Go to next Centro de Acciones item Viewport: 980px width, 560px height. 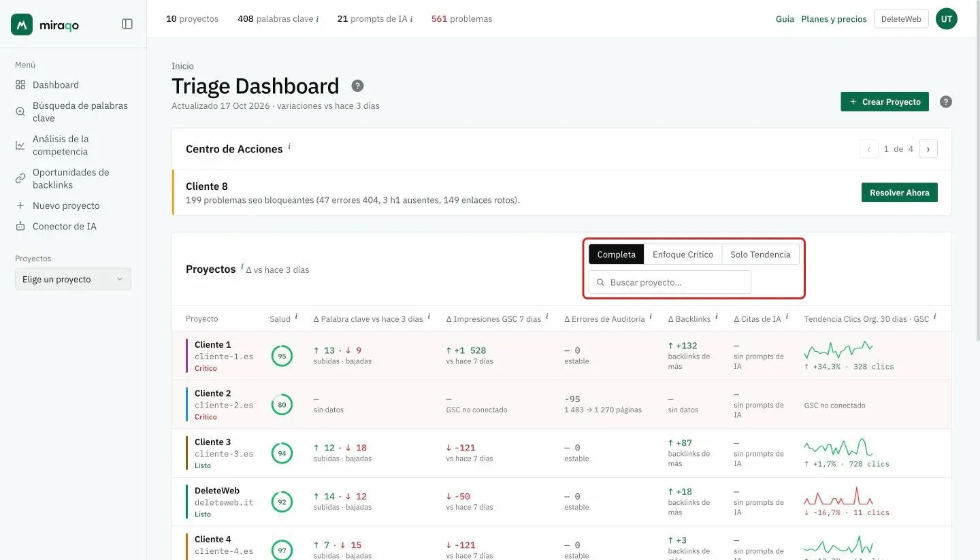coord(928,149)
